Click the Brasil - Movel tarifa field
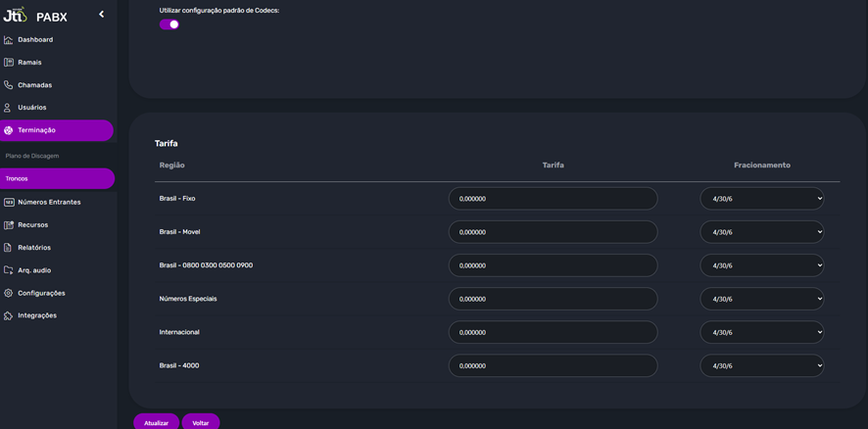 click(553, 232)
